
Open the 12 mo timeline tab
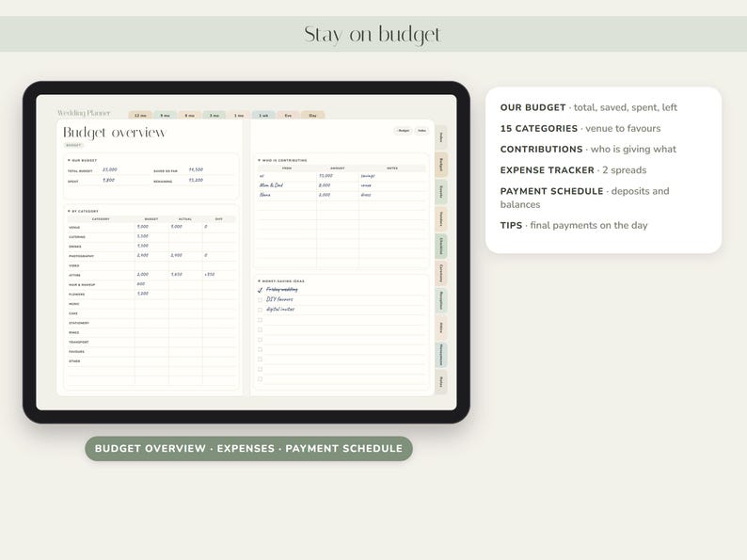140,116
